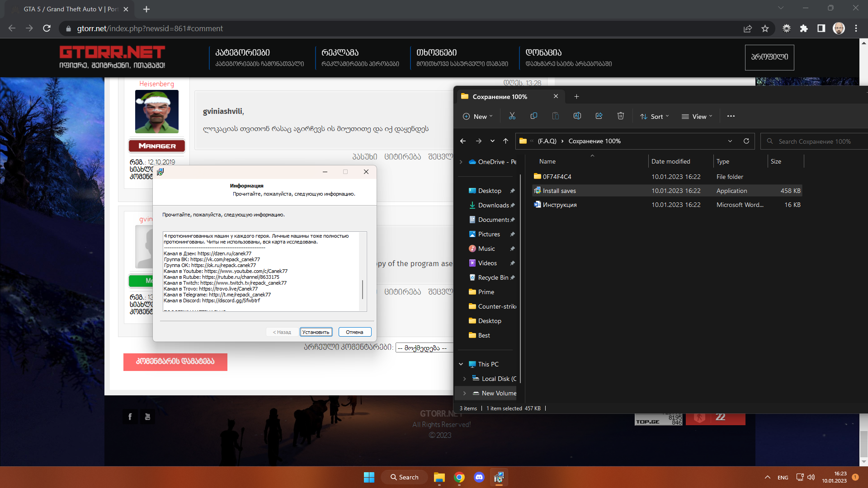
Task: Open the New dropdown in File Explorer
Action: coord(477,117)
